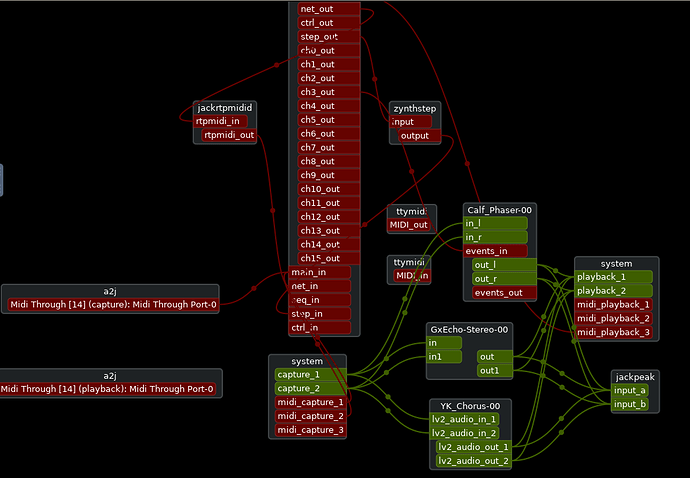
Task: Select the ch15_out port
Action: click(x=329, y=258)
